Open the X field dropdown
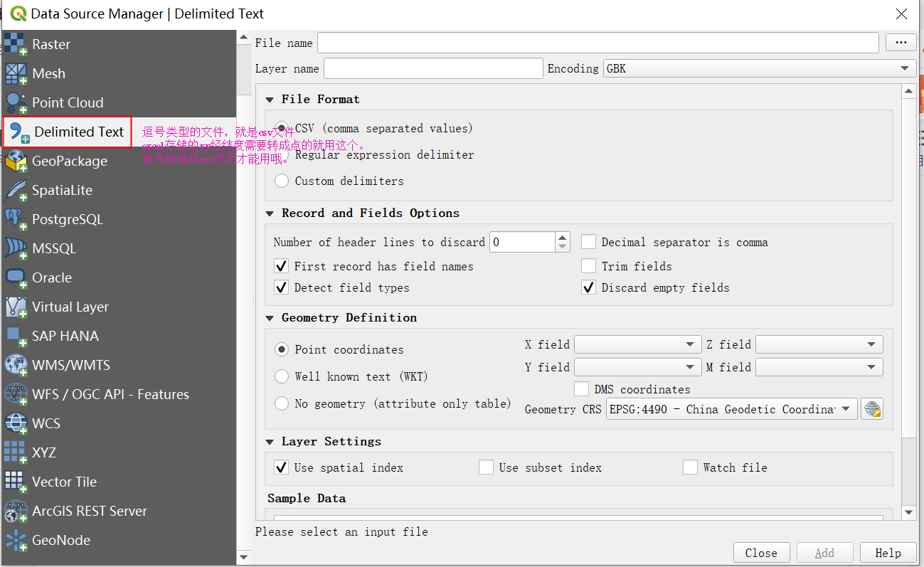Screen dimensions: 924x567 (638, 344)
